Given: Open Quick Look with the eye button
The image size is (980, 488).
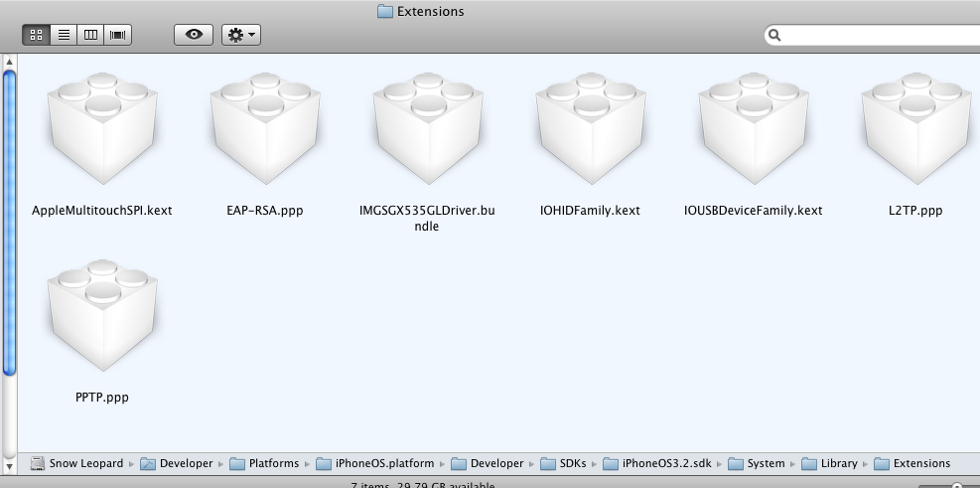Looking at the screenshot, I should [194, 35].
